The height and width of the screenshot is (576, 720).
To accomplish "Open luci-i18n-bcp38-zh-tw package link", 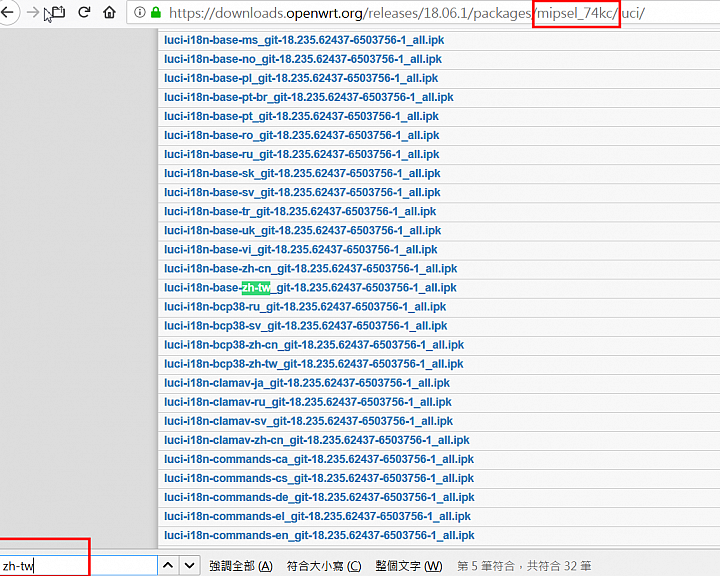I will click(x=314, y=364).
